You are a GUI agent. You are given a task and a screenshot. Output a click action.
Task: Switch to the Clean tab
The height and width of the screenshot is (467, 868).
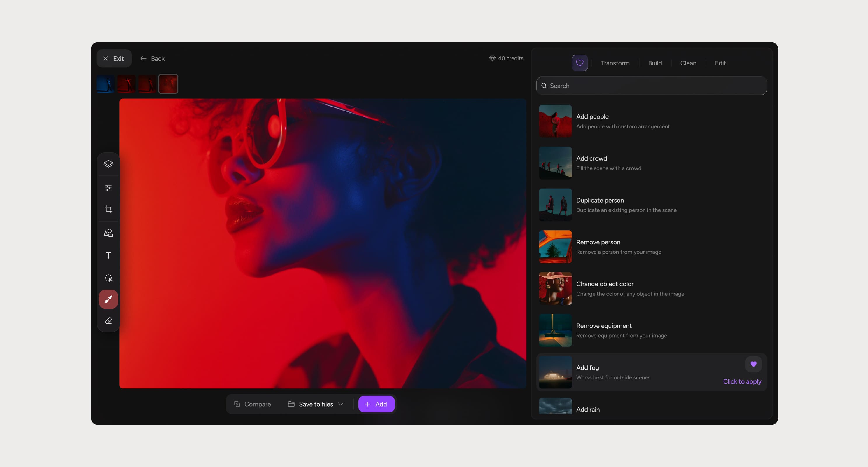(688, 63)
